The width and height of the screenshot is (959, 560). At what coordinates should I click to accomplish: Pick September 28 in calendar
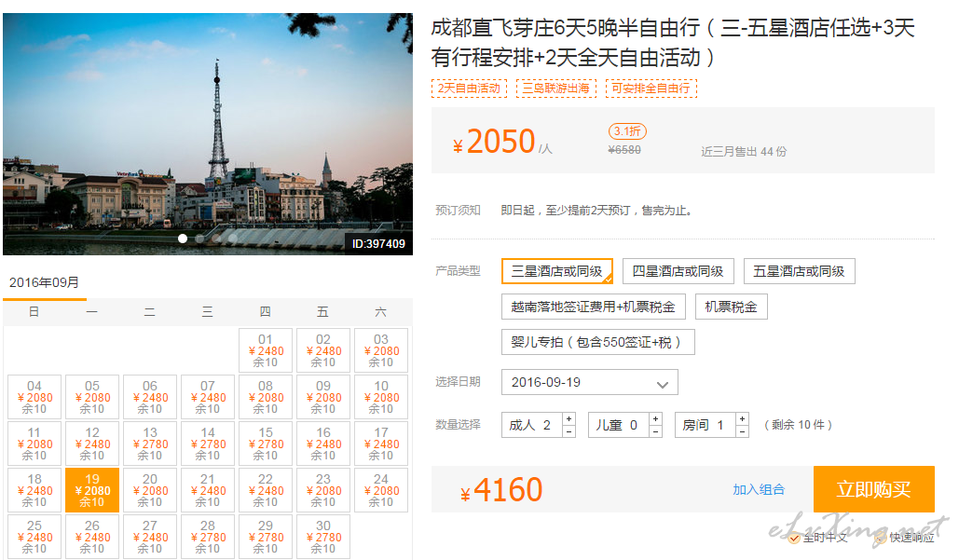coord(208,536)
